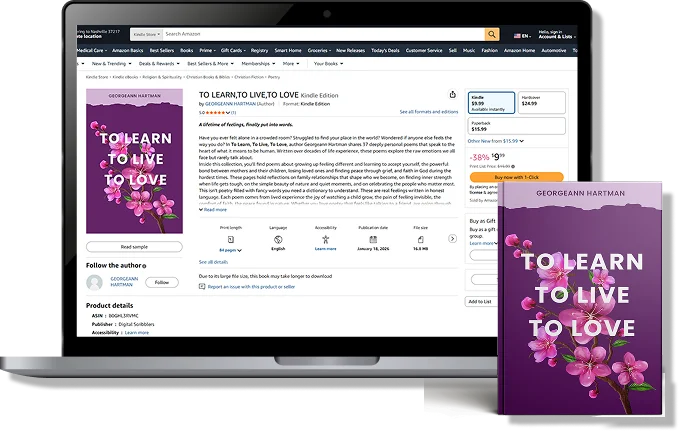Click the author avatar placeholder
The image size is (679, 431).
(94, 282)
